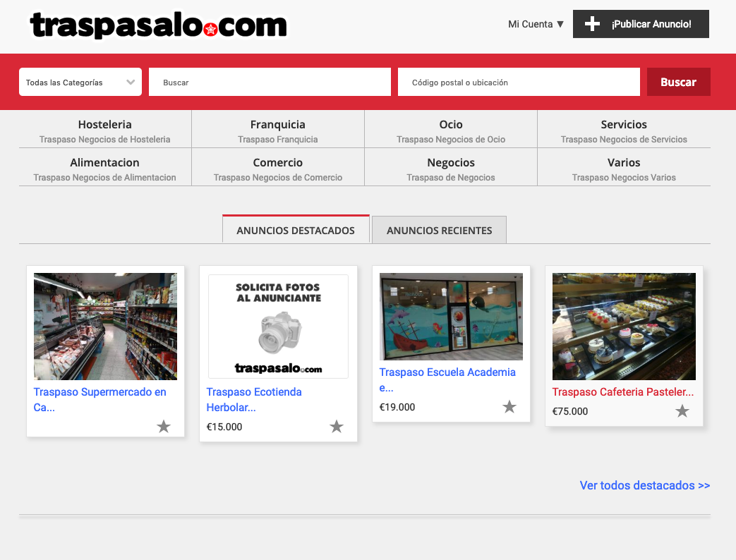The height and width of the screenshot is (560, 736).
Task: Click the traspasalo.com logo
Action: click(x=158, y=25)
